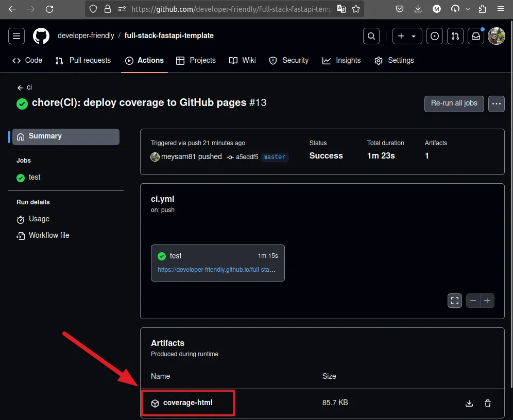
Task: Zoom out on the workflow graph
Action: tap(473, 301)
